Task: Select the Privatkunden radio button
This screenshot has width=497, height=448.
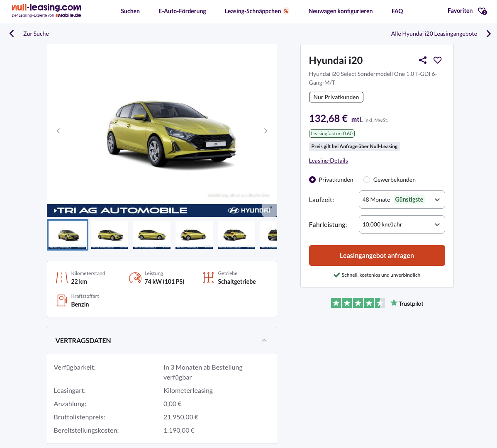Action: [312, 180]
